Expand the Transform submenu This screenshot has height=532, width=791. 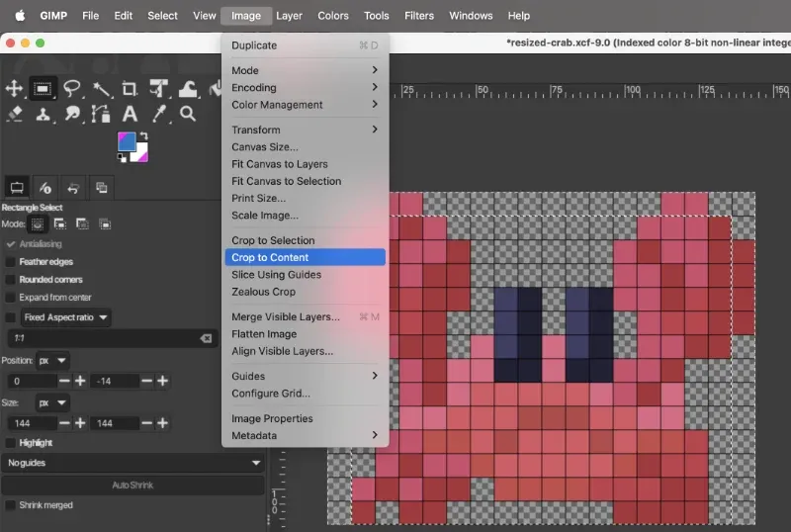click(x=305, y=130)
